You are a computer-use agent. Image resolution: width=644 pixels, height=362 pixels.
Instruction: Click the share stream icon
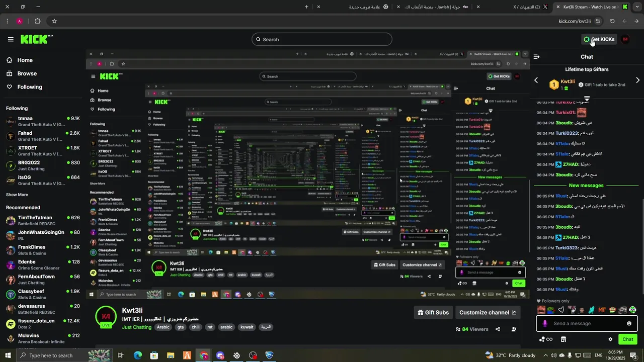498,329
